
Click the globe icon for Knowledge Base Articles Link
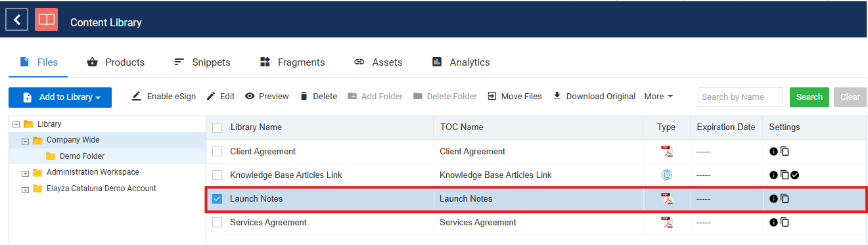[667, 175]
